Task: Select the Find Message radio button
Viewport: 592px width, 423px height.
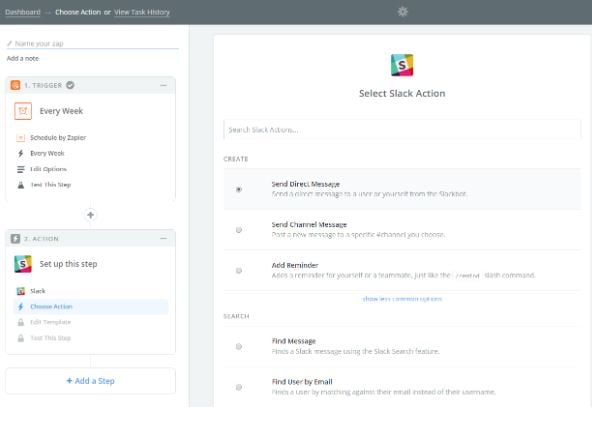Action: pos(239,346)
